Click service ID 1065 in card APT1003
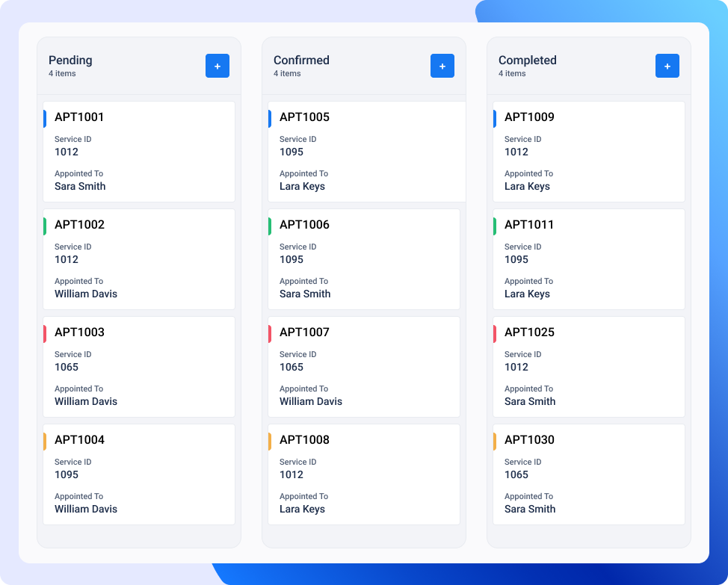The height and width of the screenshot is (585, 728). point(67,367)
